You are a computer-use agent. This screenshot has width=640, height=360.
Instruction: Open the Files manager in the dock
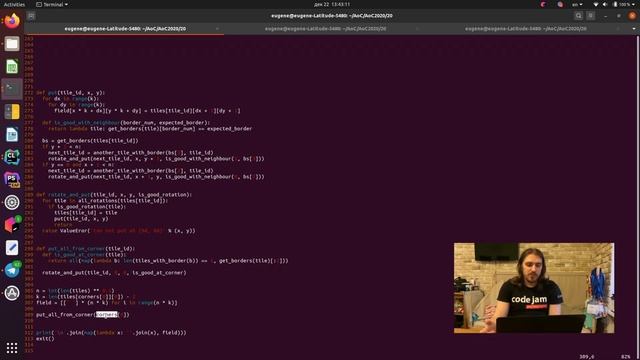tap(12, 44)
